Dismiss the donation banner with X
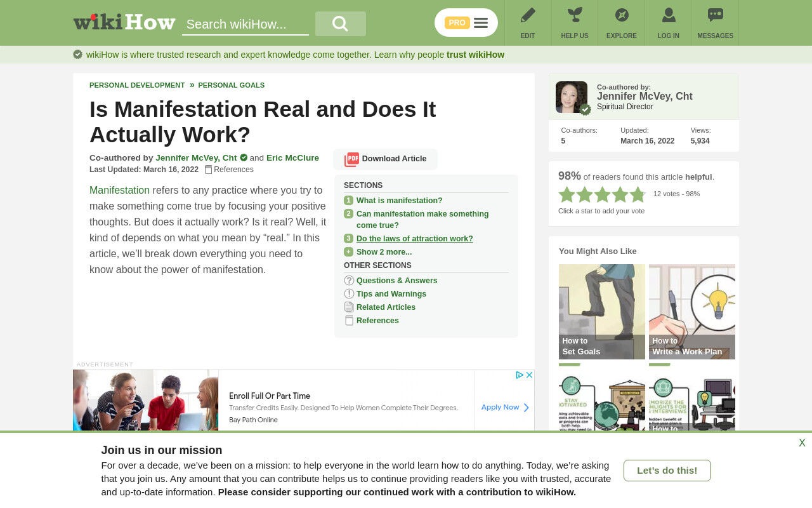This screenshot has height=508, width=812. point(802,443)
